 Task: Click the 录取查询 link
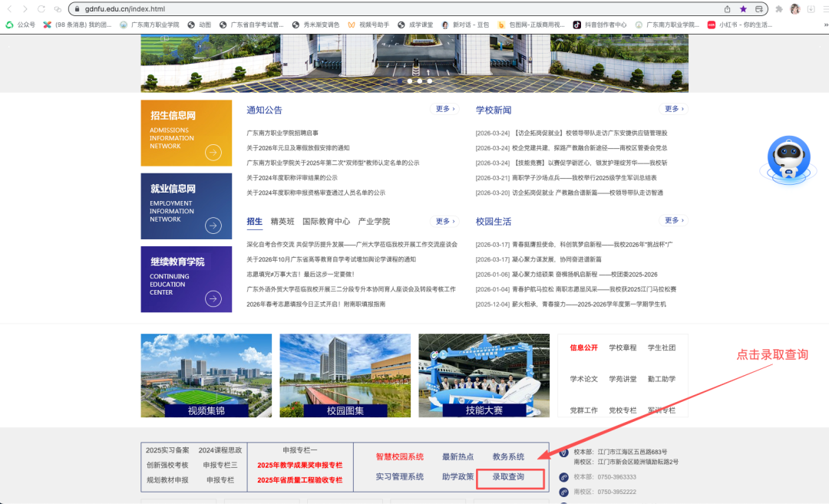(x=508, y=477)
